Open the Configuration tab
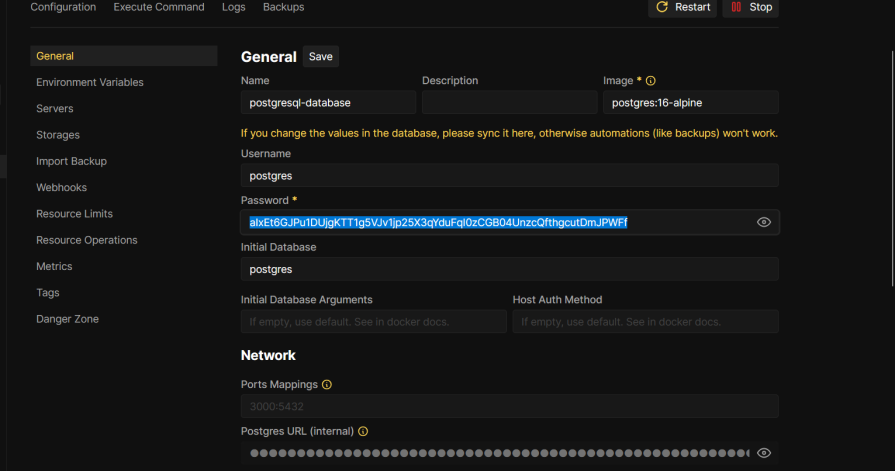Viewport: 895px width, 471px height. pyautogui.click(x=63, y=7)
